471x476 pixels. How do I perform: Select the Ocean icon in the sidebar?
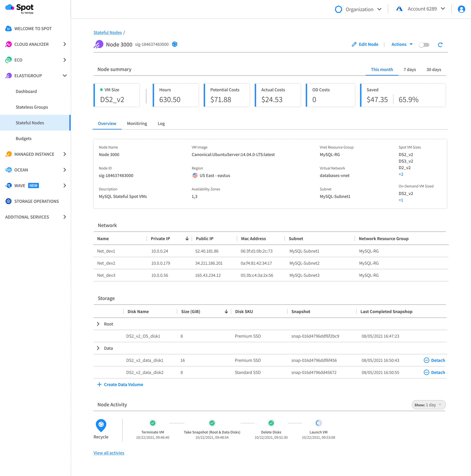pyautogui.click(x=8, y=170)
